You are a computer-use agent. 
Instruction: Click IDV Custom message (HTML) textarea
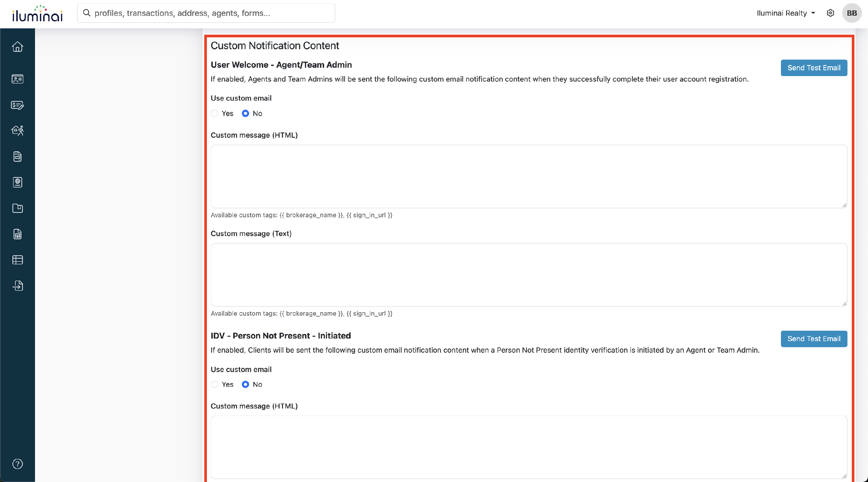[529, 447]
